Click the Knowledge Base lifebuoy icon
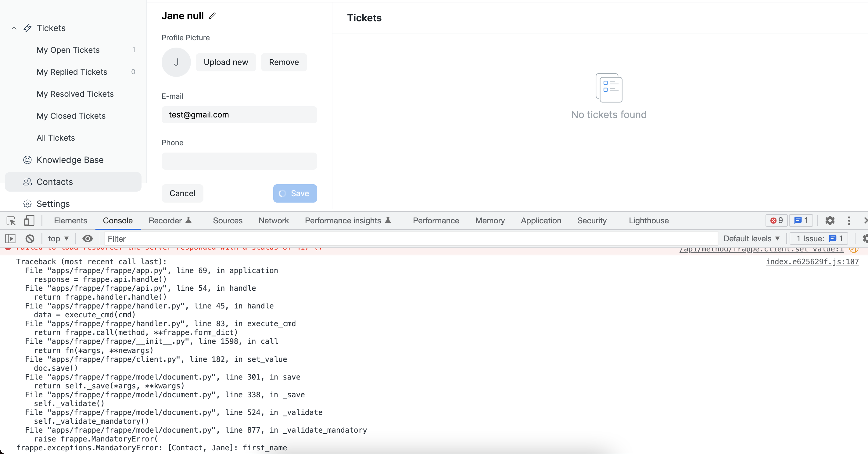Image resolution: width=868 pixels, height=454 pixels. pyautogui.click(x=27, y=160)
